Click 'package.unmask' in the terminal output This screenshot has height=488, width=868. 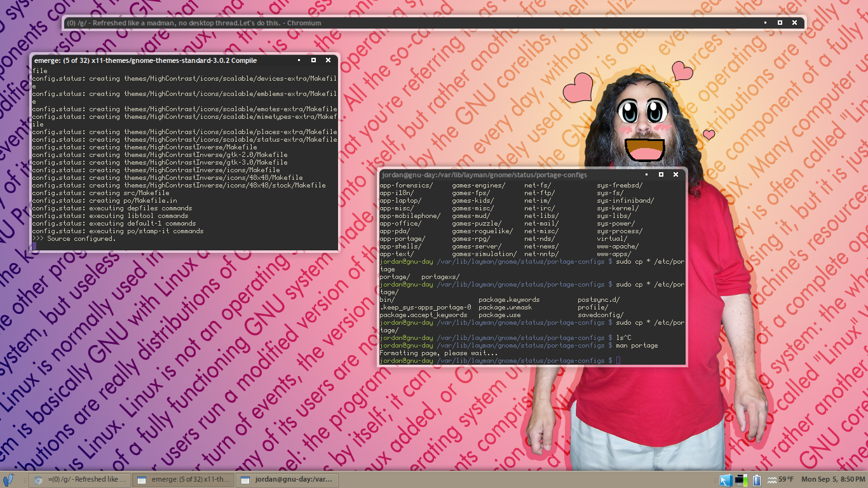(x=505, y=308)
